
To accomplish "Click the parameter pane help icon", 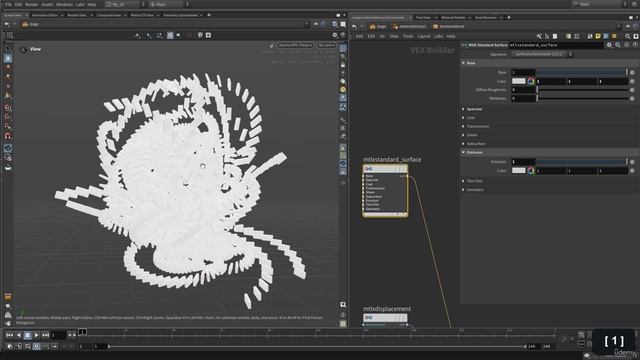I will pos(635,45).
